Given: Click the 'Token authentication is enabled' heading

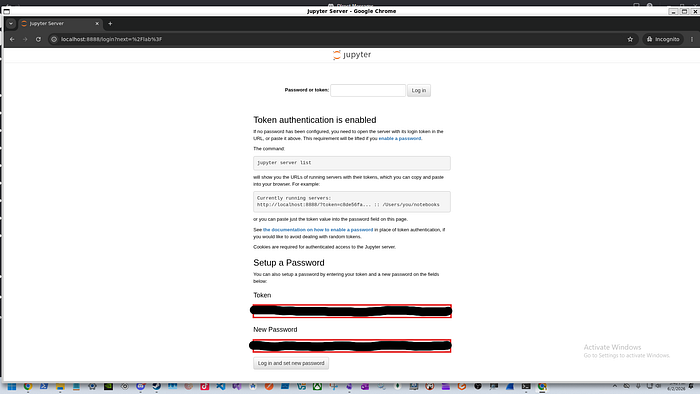Looking at the screenshot, I should pos(315,120).
